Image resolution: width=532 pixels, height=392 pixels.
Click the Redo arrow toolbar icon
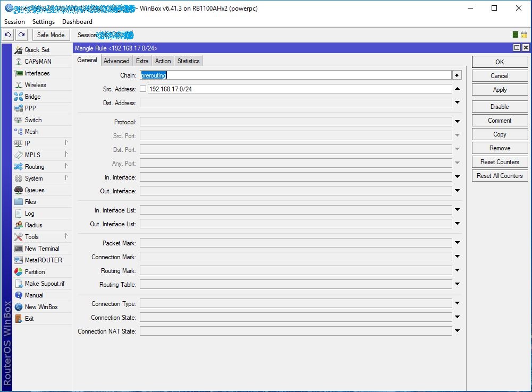click(21, 35)
